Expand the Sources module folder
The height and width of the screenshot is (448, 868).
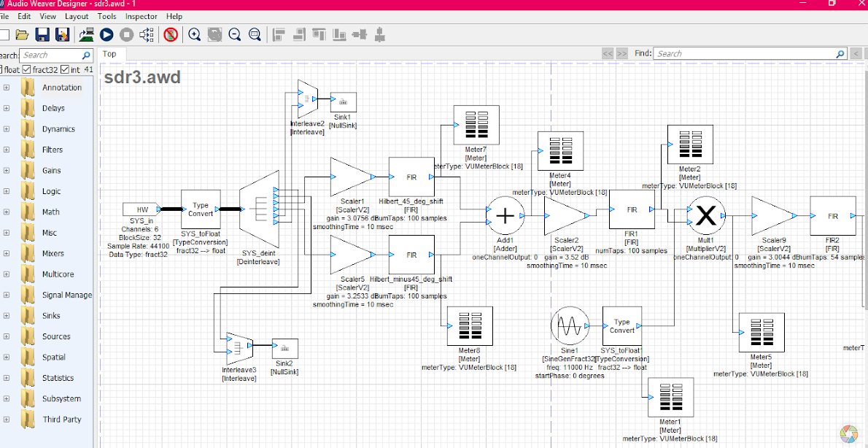(x=7, y=336)
